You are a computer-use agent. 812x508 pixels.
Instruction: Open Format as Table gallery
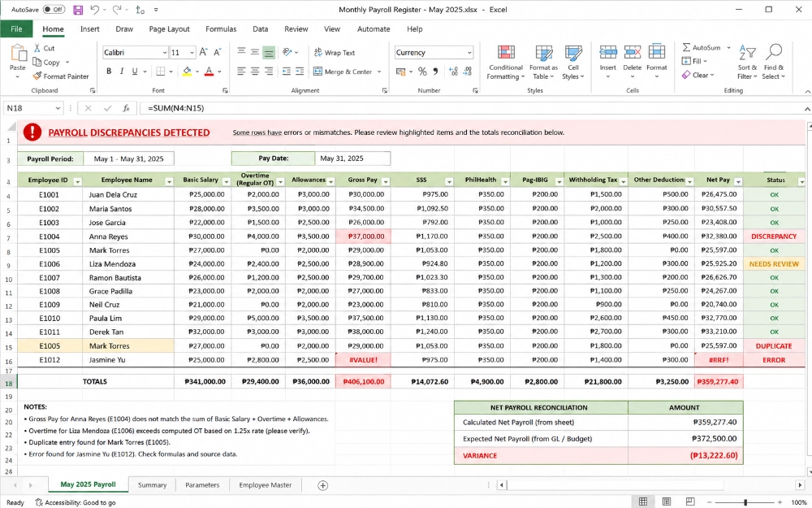click(x=544, y=63)
